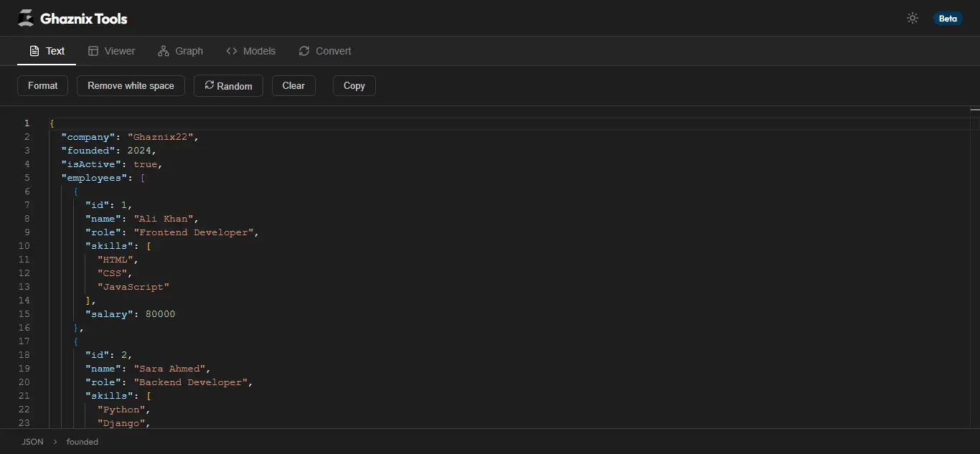The width and height of the screenshot is (980, 454).
Task: Clear the editor using the Clear button
Action: coord(293,85)
